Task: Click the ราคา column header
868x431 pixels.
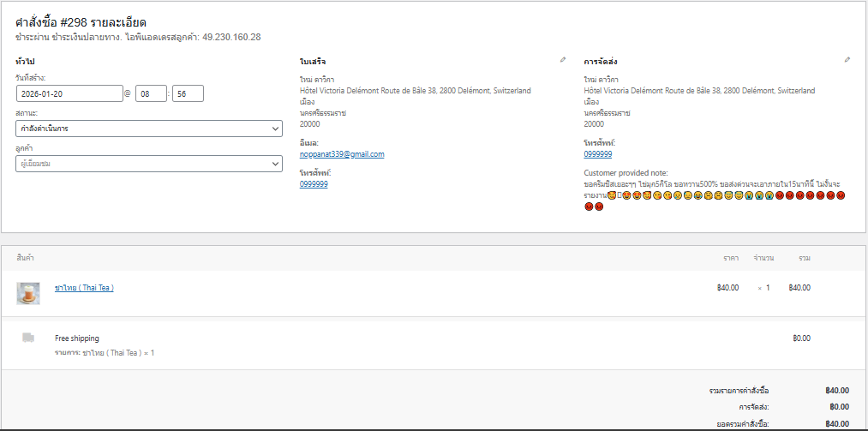Action: 730,258
